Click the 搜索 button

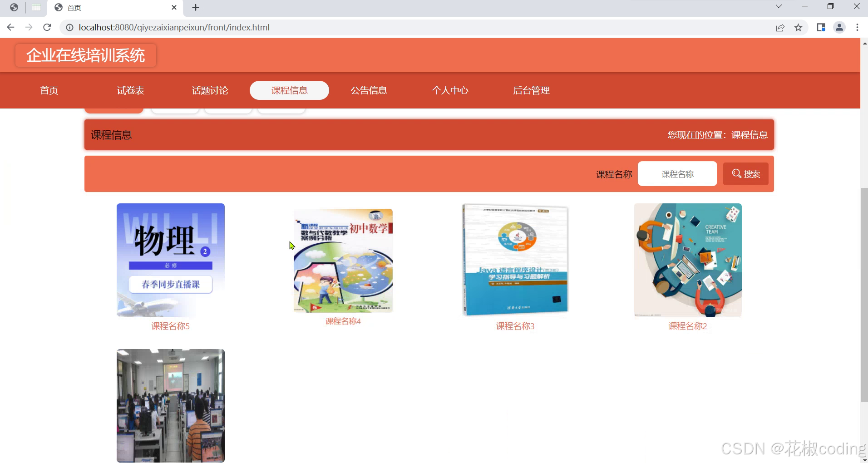[x=746, y=174]
